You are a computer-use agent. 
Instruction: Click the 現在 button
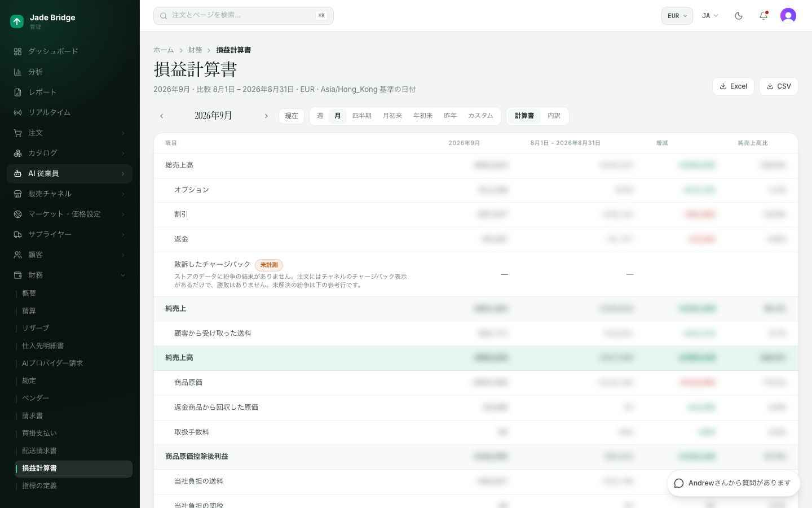click(292, 116)
